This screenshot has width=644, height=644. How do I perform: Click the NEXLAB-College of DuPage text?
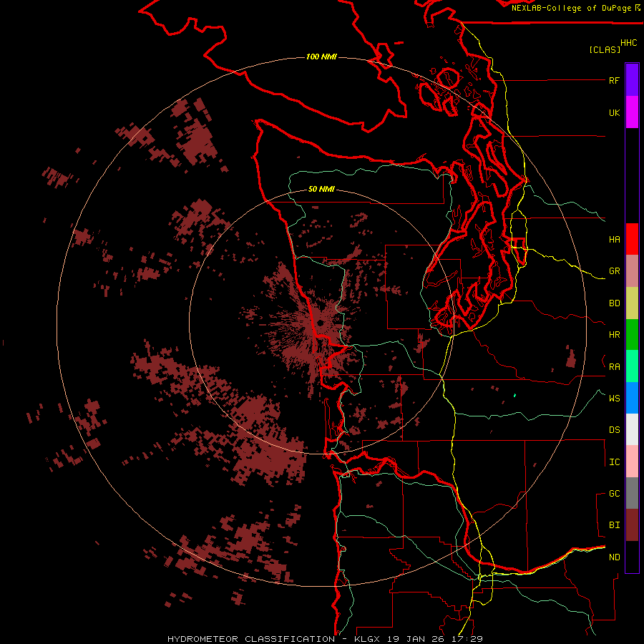tap(571, 8)
